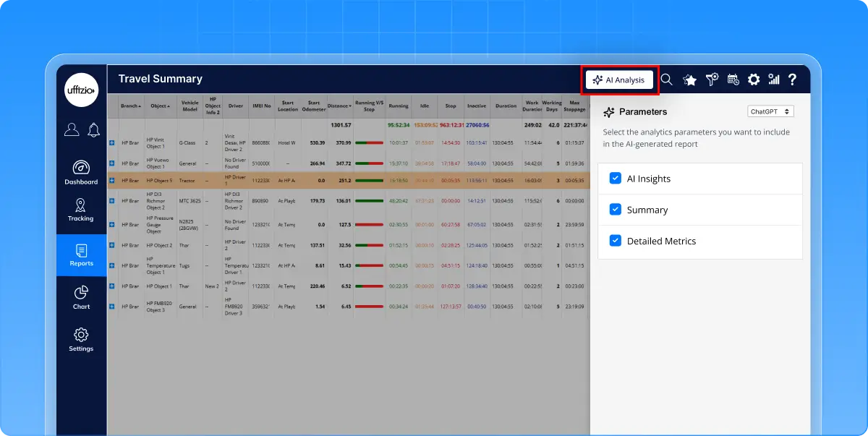Click the search magnifier icon in header

coord(667,80)
